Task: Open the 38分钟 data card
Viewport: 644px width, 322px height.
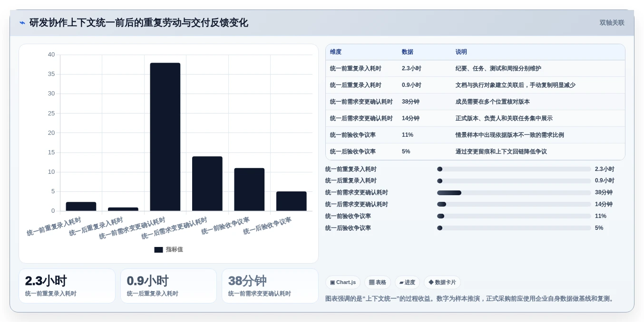Action: pyautogui.click(x=270, y=286)
